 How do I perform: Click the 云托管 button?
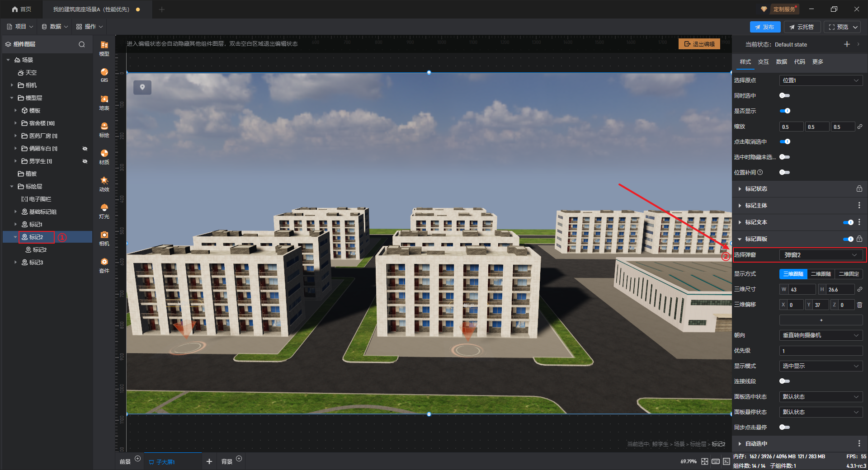click(x=802, y=27)
